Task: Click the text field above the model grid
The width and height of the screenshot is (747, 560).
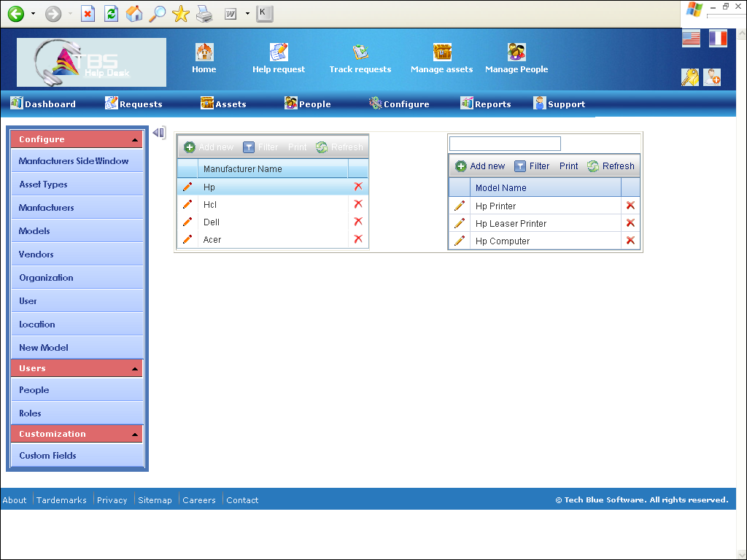Action: point(505,144)
